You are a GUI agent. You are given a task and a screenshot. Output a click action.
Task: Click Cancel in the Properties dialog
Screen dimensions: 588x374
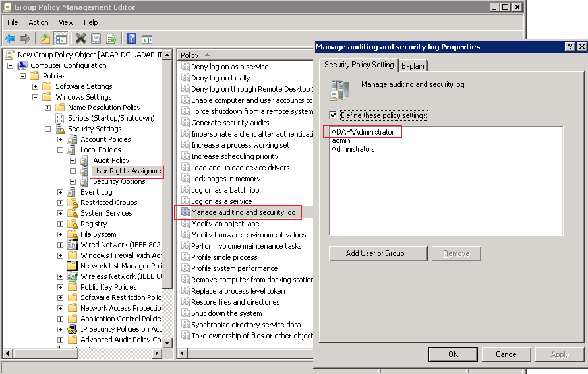[x=507, y=354]
